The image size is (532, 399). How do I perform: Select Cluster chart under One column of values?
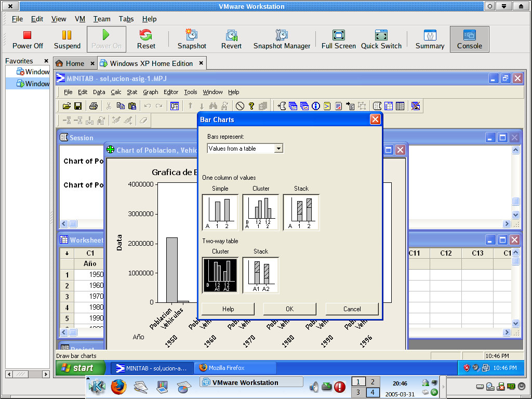(x=261, y=212)
